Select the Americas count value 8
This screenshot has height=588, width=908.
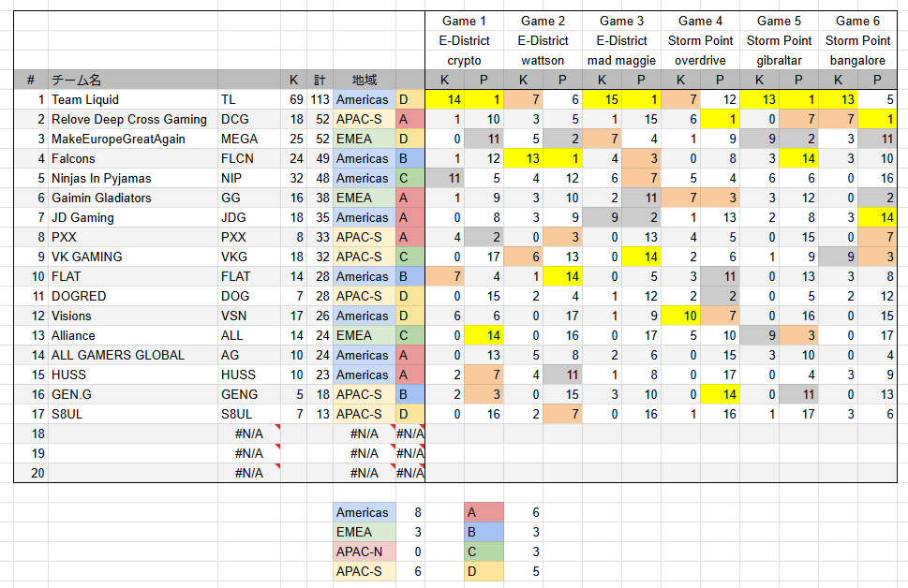click(410, 513)
